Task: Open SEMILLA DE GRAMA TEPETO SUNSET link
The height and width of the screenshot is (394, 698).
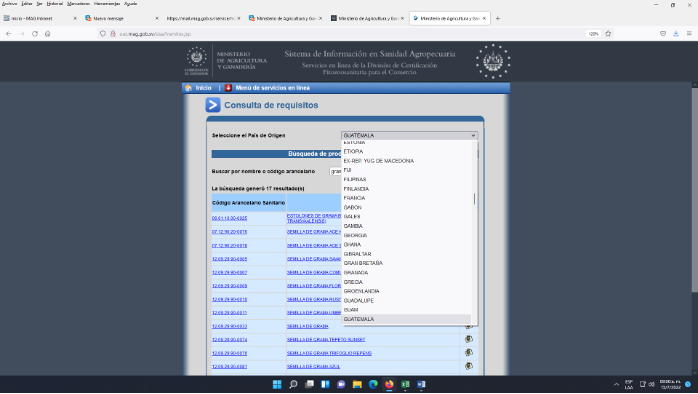Action: 326,340
